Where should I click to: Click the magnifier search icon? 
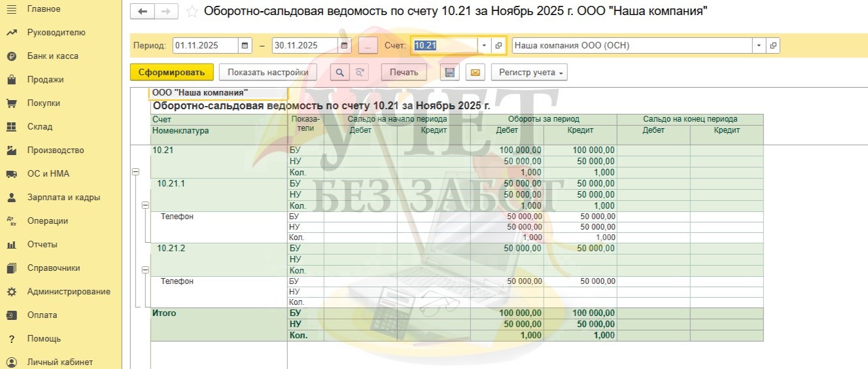tap(339, 73)
